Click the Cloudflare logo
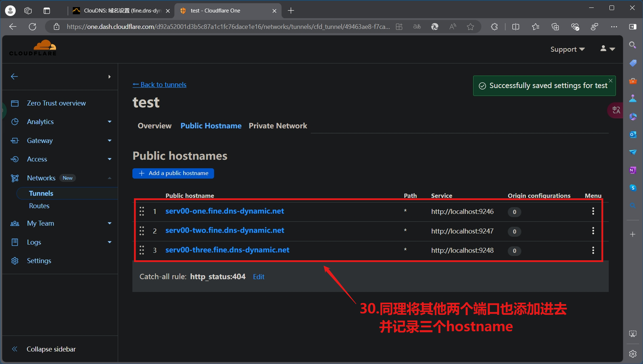 pyautogui.click(x=33, y=48)
